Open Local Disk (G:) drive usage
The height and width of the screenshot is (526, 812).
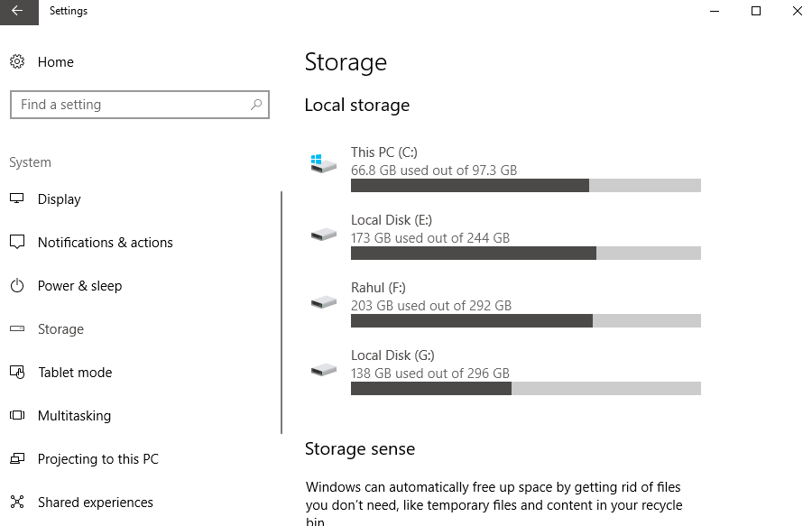click(x=392, y=355)
